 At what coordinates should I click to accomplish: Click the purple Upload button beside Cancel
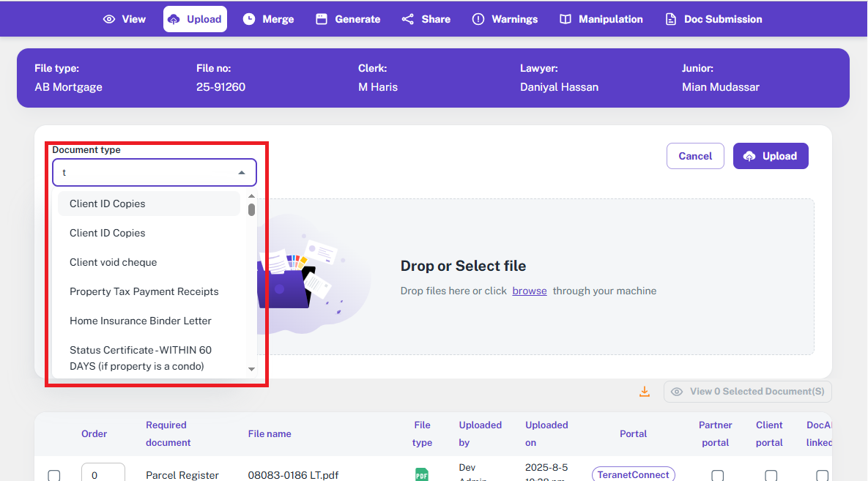[771, 156]
